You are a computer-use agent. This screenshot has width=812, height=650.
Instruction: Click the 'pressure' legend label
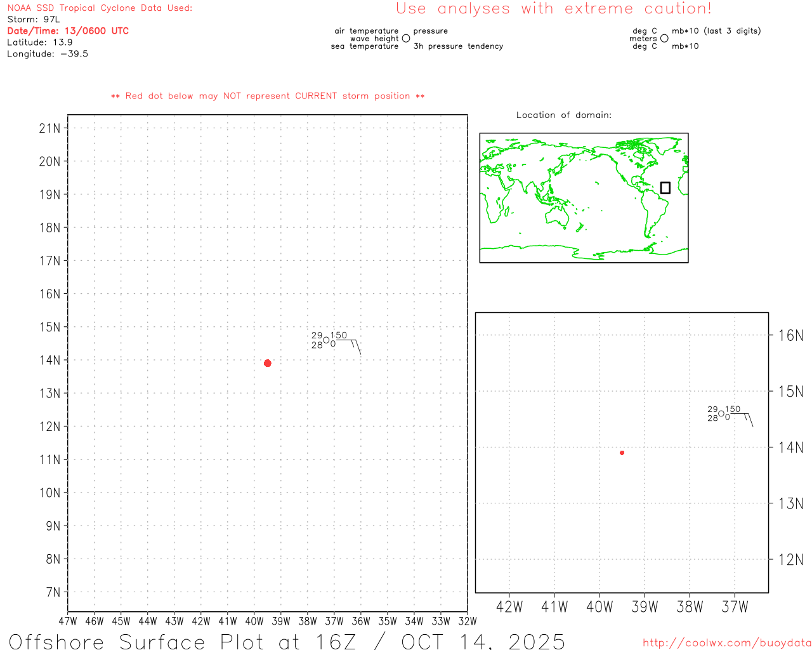pos(431,31)
